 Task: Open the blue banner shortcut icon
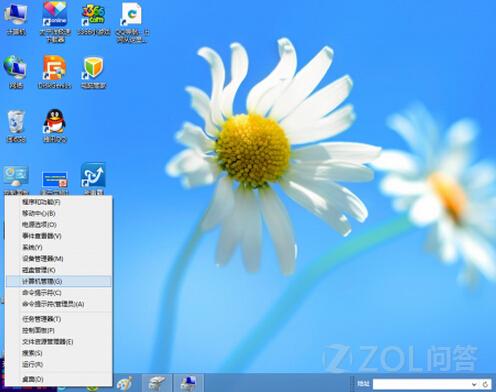(55, 182)
